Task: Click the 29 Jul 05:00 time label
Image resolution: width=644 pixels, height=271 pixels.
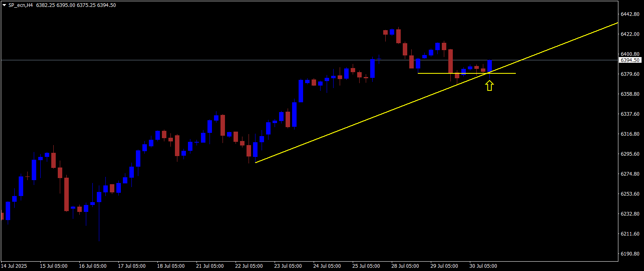Action: pyautogui.click(x=444, y=266)
